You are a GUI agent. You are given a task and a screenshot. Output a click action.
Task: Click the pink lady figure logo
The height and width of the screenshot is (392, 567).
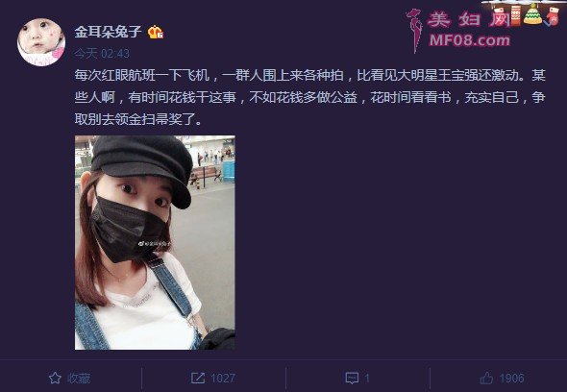(x=414, y=30)
